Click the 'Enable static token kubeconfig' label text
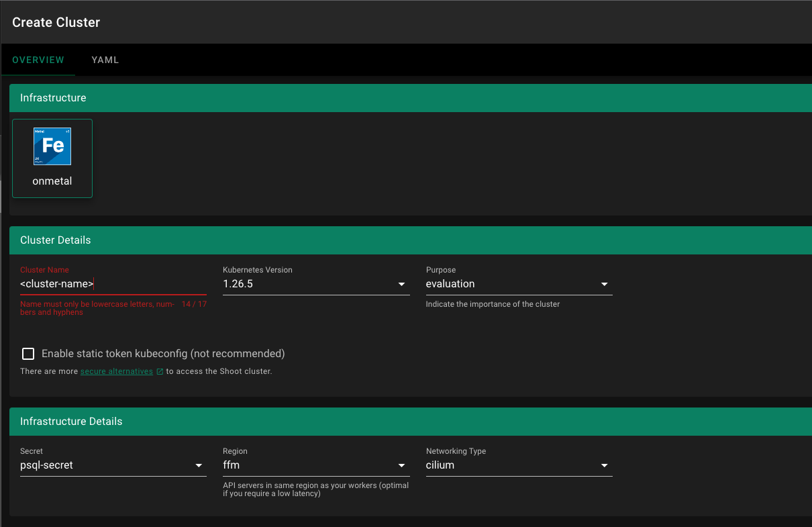The image size is (812, 527). tap(163, 354)
